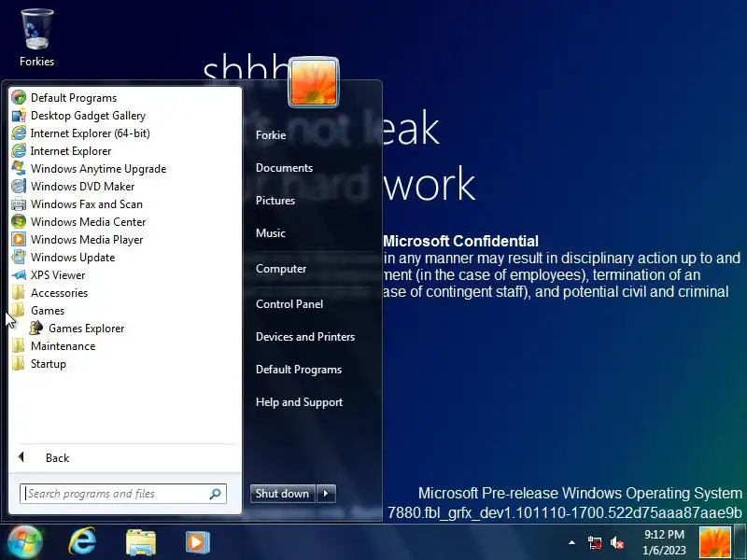Open the Forkie user folder

pyautogui.click(x=271, y=135)
